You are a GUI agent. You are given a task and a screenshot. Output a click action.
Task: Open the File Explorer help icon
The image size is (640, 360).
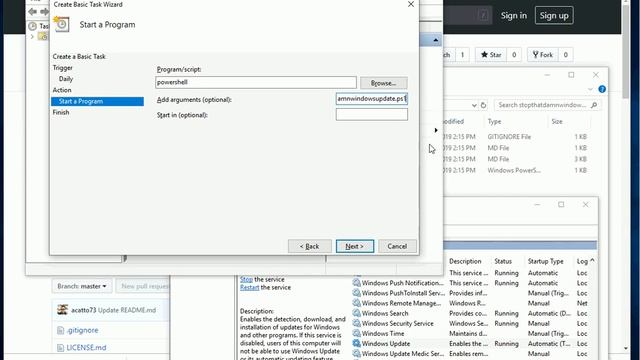pyautogui.click(x=602, y=89)
